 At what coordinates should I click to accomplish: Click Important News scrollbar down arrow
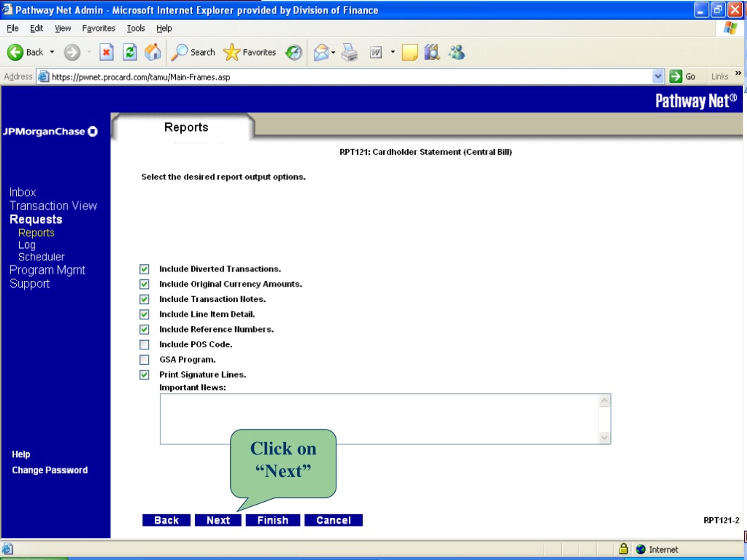click(x=604, y=438)
